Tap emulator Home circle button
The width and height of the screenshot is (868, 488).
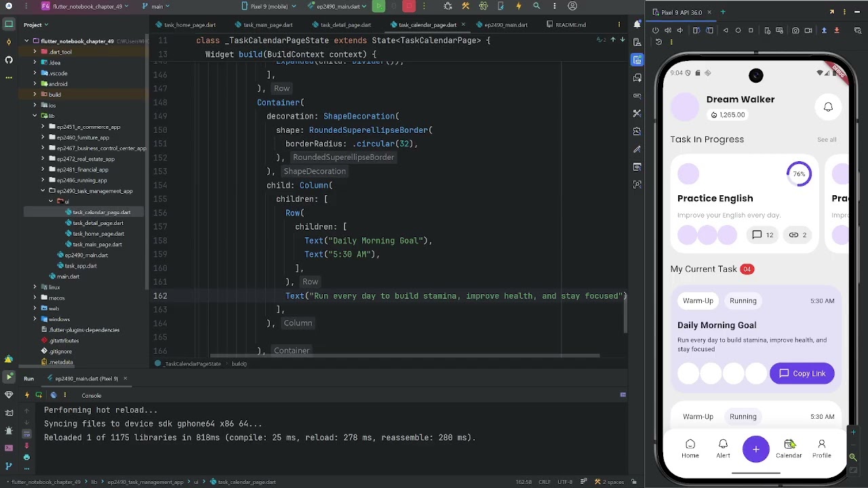738,30
